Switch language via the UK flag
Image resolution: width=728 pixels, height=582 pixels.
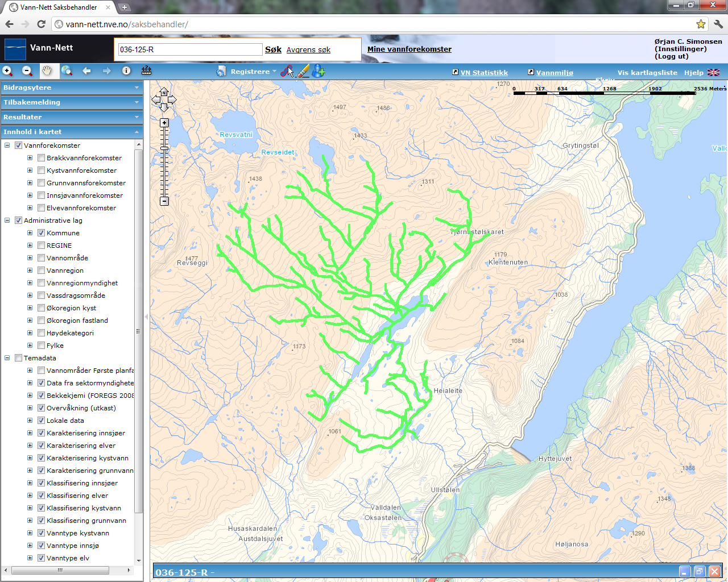(714, 73)
